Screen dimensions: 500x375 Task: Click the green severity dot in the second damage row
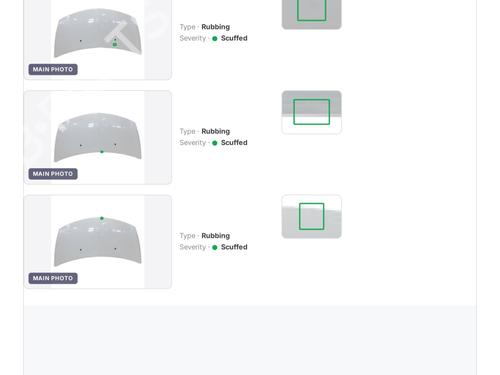tap(215, 143)
